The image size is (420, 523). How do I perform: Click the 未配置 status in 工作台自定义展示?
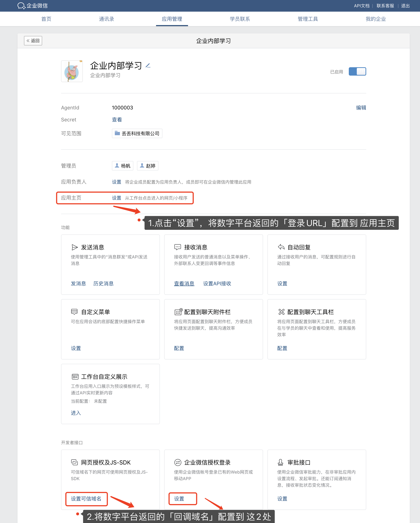pyautogui.click(x=100, y=401)
